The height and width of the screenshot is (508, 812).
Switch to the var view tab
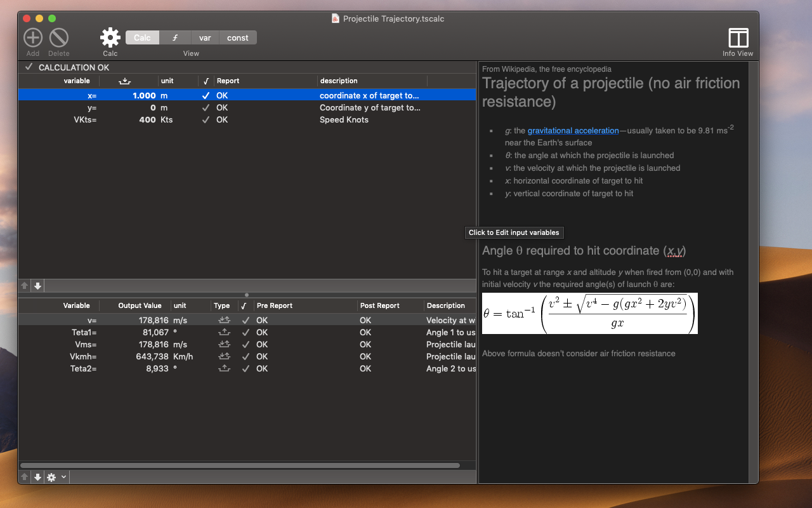(x=205, y=38)
